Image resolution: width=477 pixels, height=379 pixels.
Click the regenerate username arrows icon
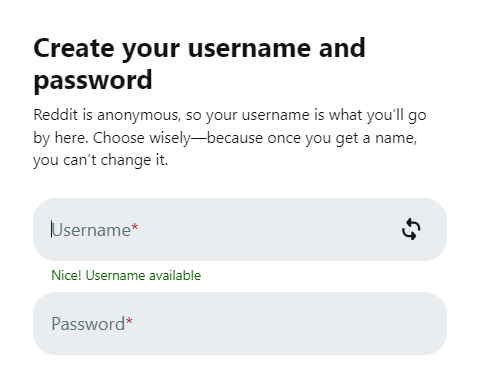[411, 229]
